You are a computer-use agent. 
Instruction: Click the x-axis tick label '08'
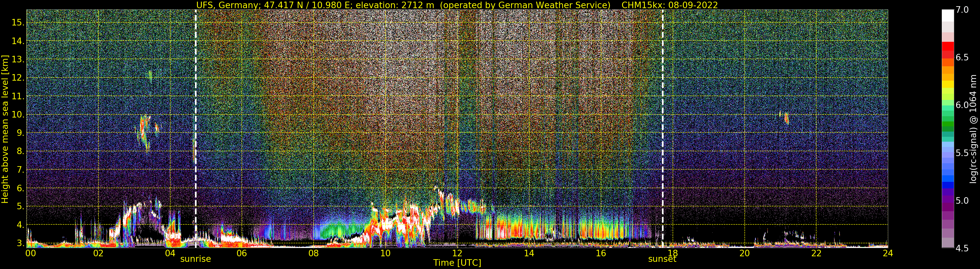[x=313, y=253]
